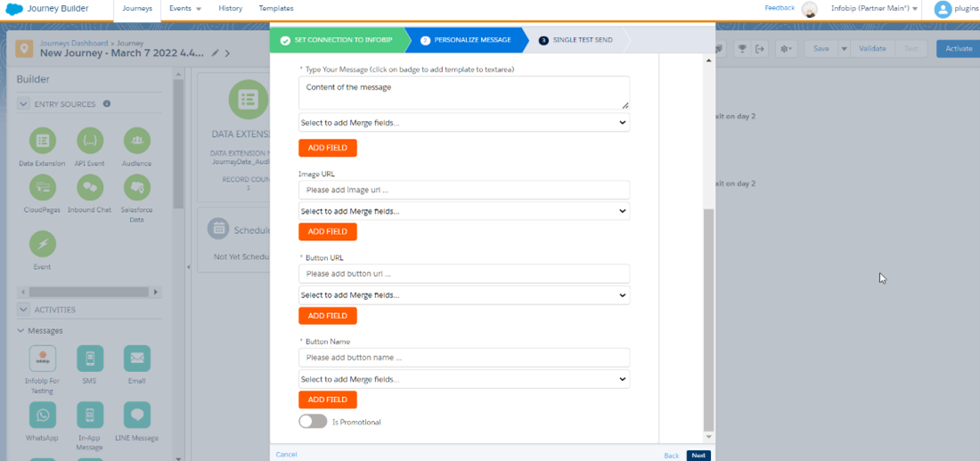Click the Activate button
Screen dimensions: 980x461
[959, 49]
